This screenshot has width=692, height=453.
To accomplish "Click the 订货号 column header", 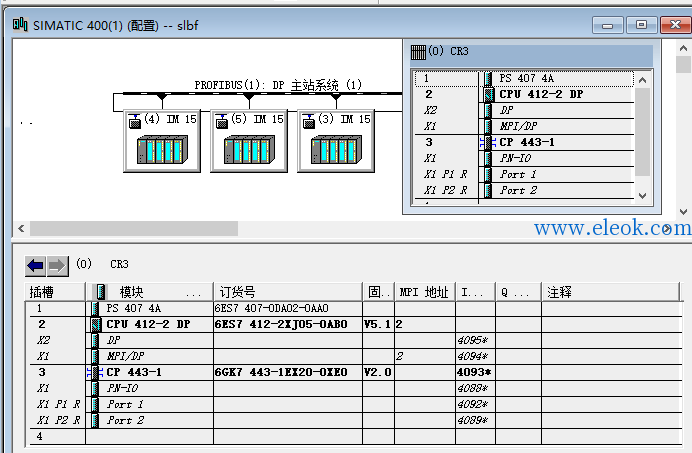I will point(288,292).
